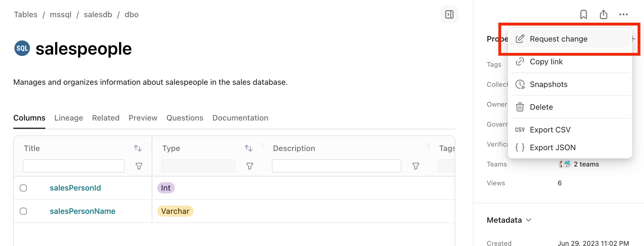Switch to the Lineage tab
Image resolution: width=644 pixels, height=246 pixels.
[68, 118]
